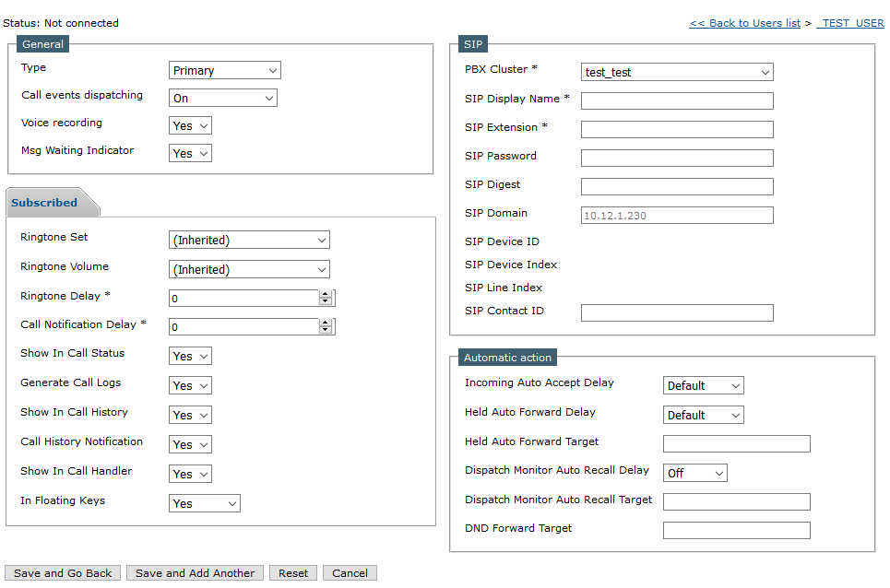
Task: Open the Ringtone Volume dropdown
Action: pyautogui.click(x=249, y=269)
